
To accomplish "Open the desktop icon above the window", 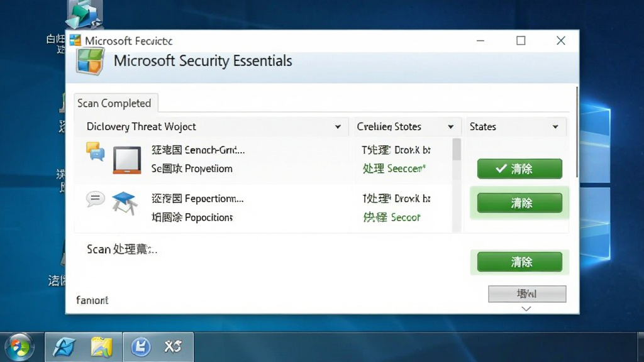I will click(x=84, y=14).
